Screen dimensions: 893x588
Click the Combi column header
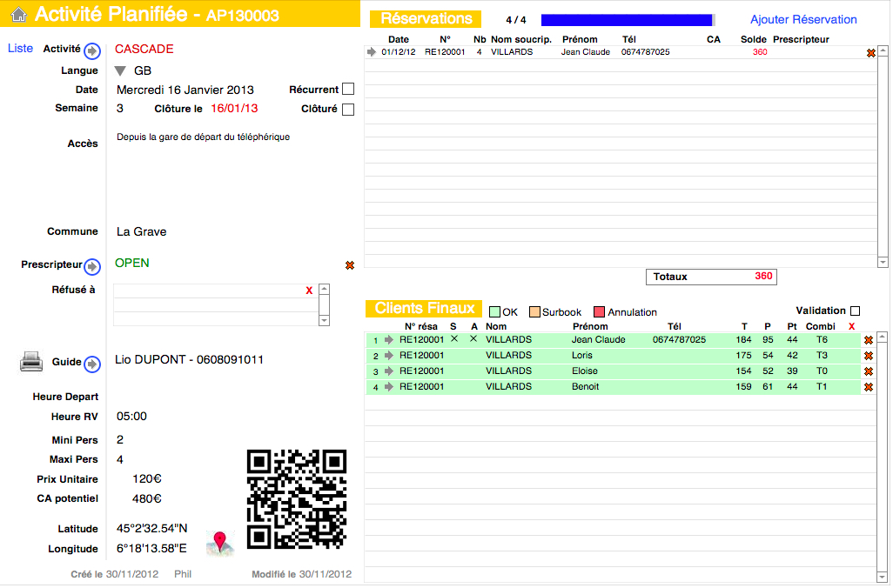coord(820,326)
